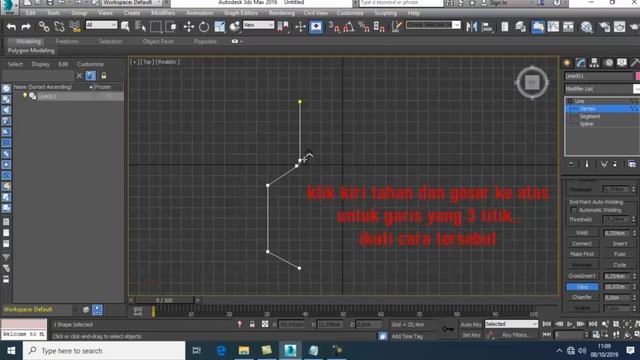This screenshot has width=640, height=360.
Task: Enable the Automatic Welding checkbox
Action: 573,210
